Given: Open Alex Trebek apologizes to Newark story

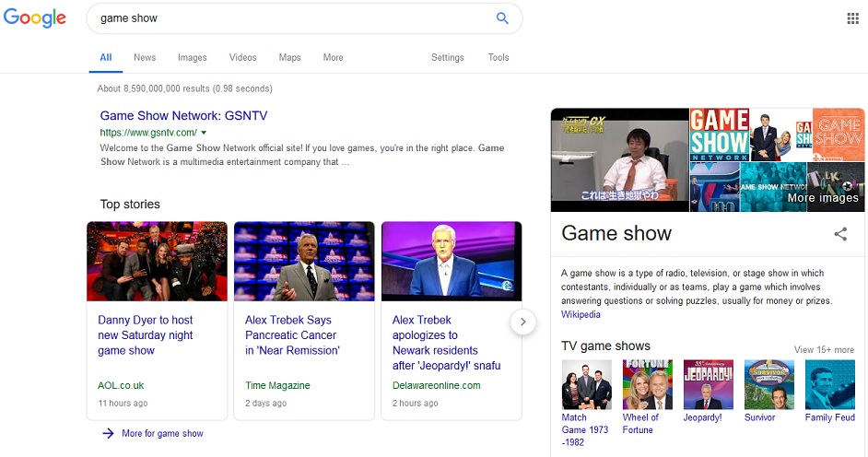Looking at the screenshot, I should 446,343.
